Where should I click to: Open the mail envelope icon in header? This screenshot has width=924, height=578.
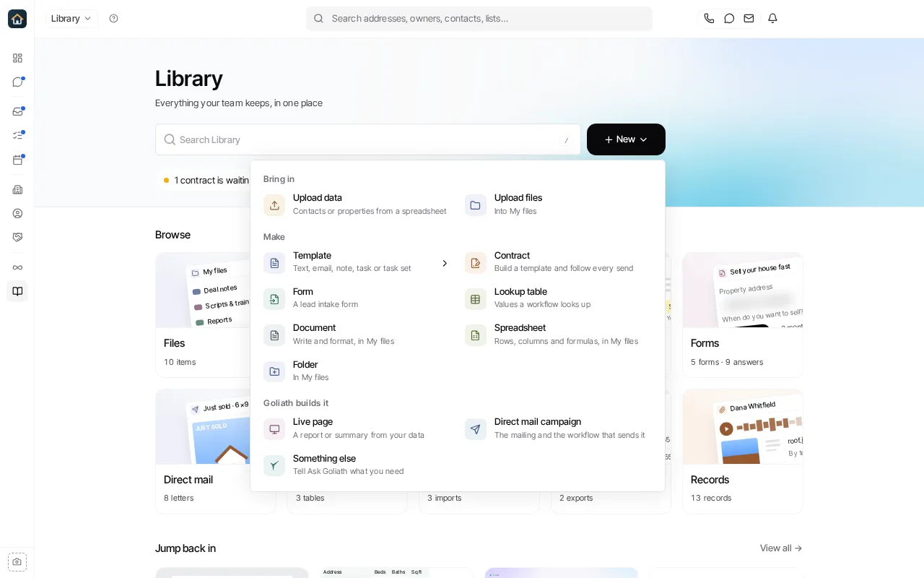[749, 18]
